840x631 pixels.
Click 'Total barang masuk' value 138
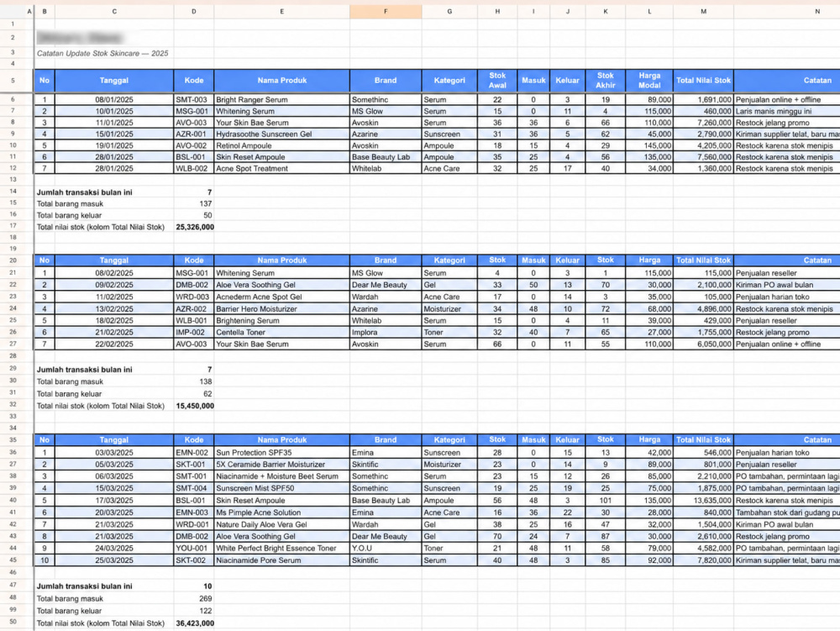tap(206, 382)
